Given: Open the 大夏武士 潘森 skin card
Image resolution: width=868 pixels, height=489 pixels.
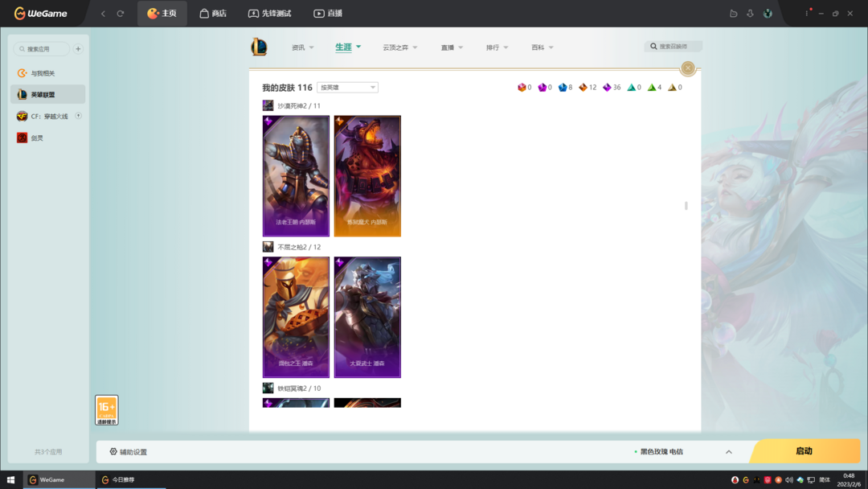Looking at the screenshot, I should 367,318.
